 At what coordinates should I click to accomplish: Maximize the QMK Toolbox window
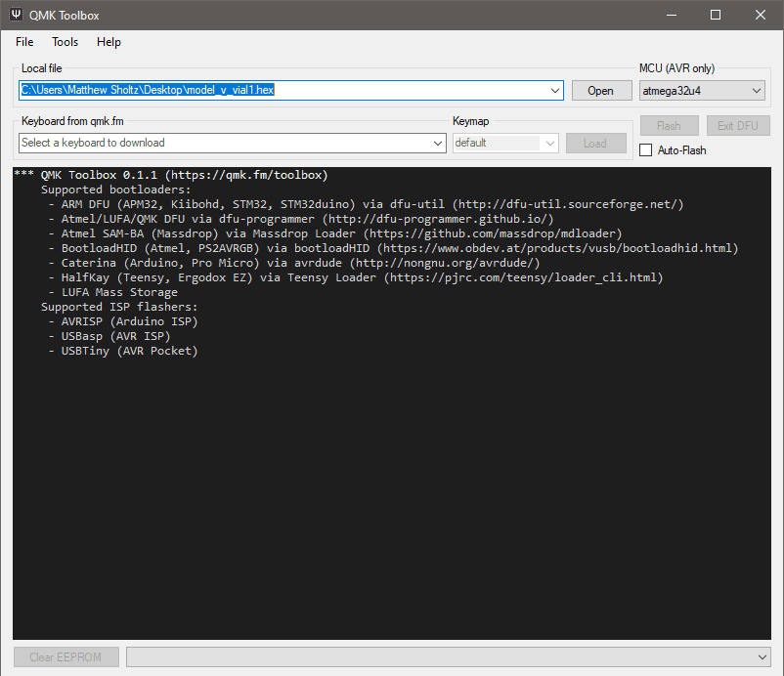tap(716, 15)
